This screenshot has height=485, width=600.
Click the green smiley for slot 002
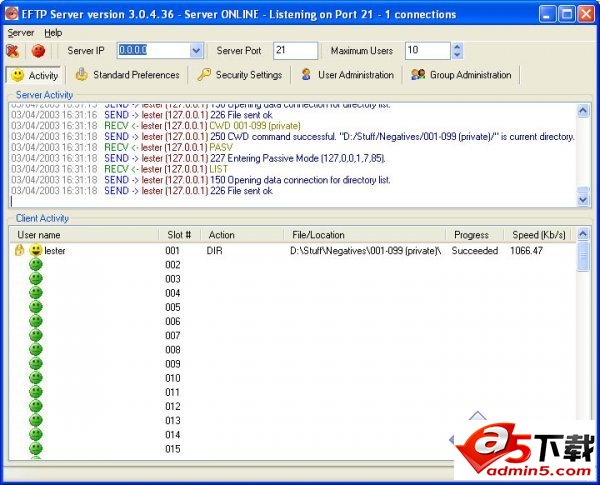pos(36,265)
